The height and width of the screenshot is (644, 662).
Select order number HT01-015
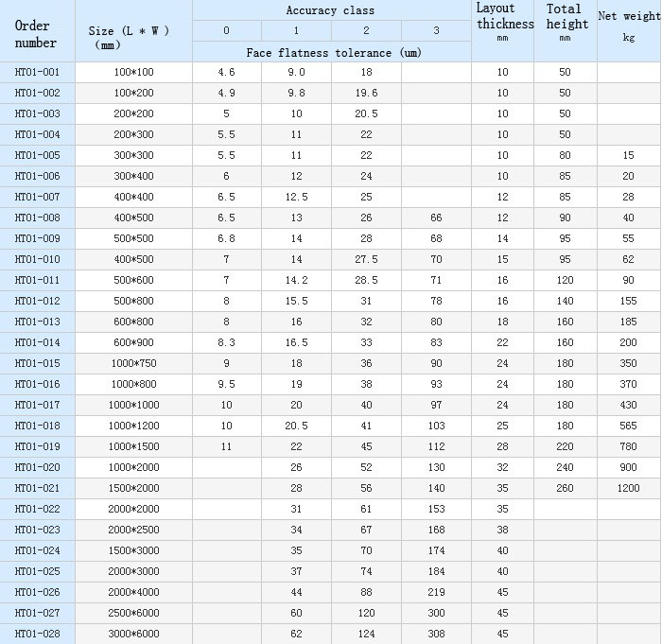[37, 363]
